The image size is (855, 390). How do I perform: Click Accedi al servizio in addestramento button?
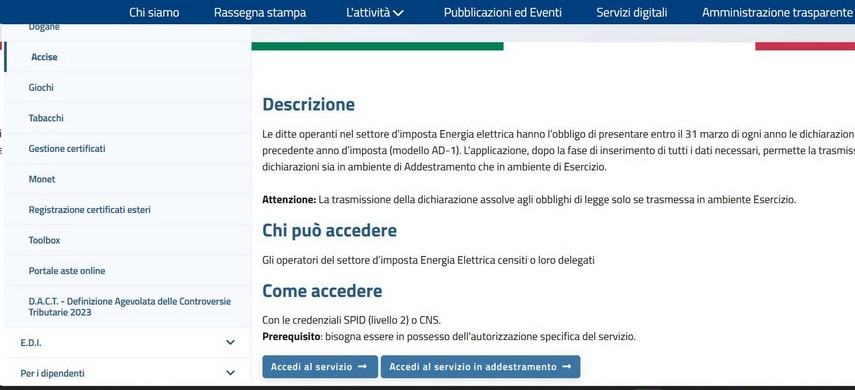pos(480,367)
